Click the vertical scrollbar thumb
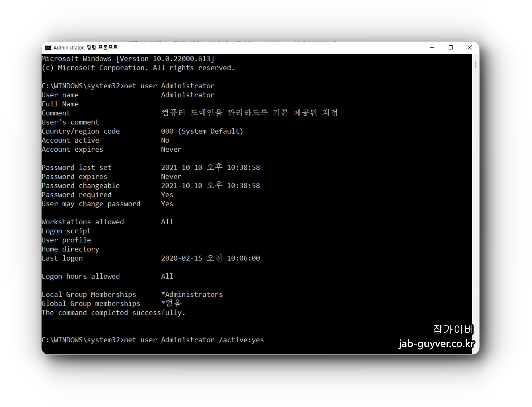The height and width of the screenshot is (407, 532). [x=476, y=64]
